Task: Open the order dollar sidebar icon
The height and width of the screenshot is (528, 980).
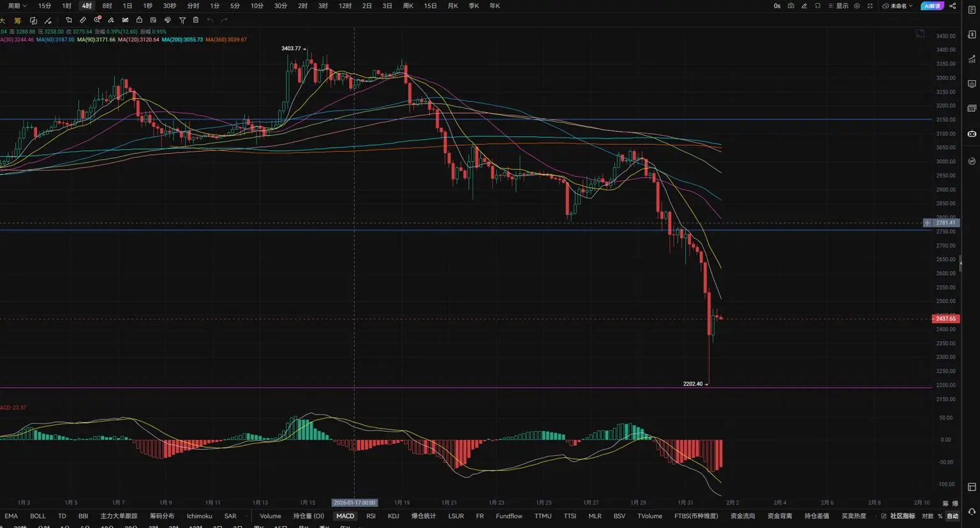Action: pos(972,34)
